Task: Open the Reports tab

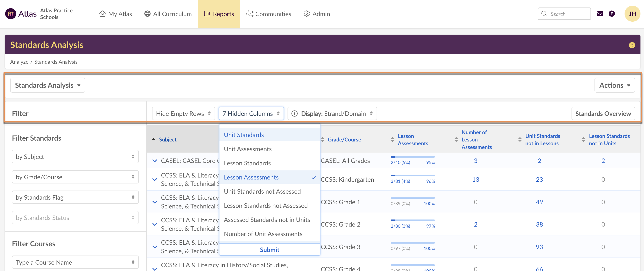Action: [x=219, y=14]
